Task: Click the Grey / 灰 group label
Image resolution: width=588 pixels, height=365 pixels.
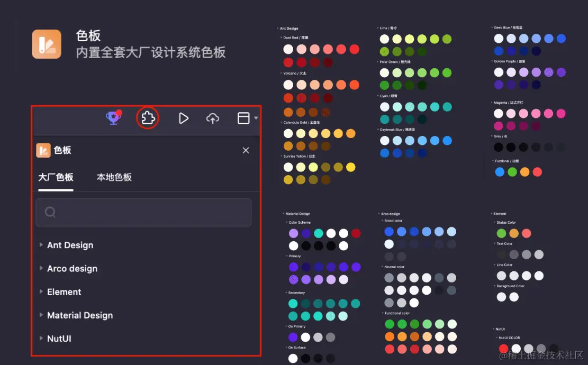Action: 500,136
